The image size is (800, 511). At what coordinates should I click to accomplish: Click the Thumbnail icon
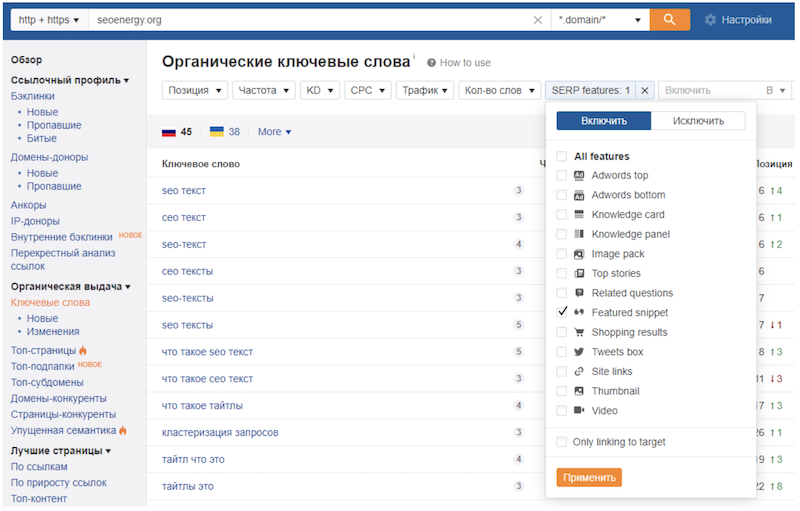point(579,391)
